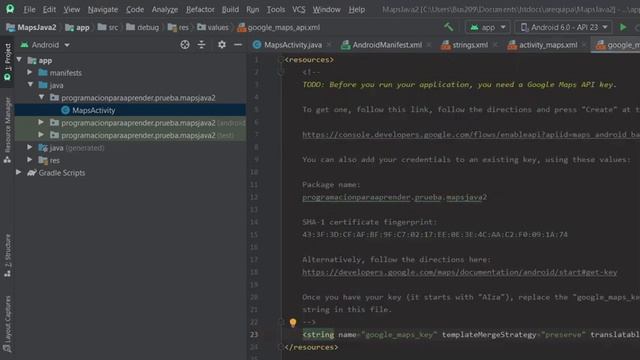Open the File menu
Screen dimensions: 640x360
click(x=29, y=9)
